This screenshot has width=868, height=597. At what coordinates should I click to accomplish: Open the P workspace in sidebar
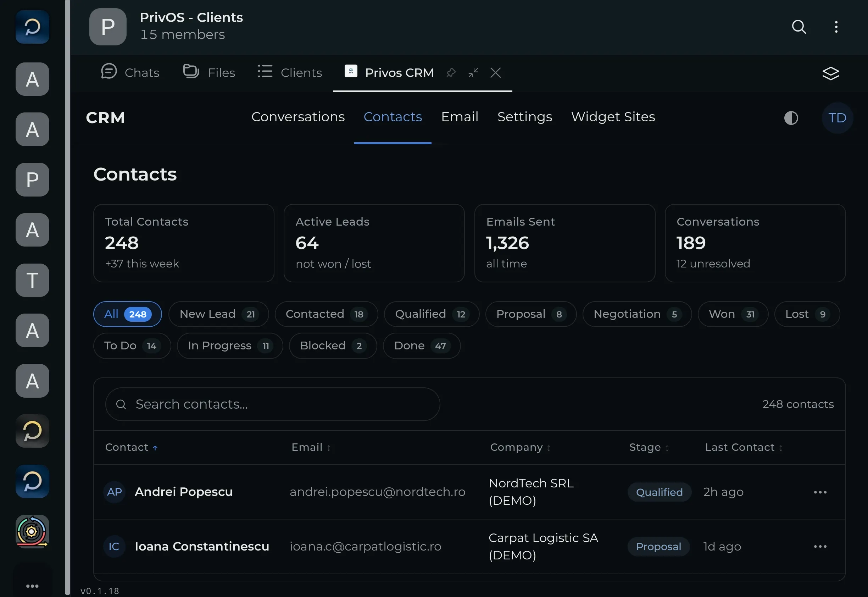click(x=33, y=179)
